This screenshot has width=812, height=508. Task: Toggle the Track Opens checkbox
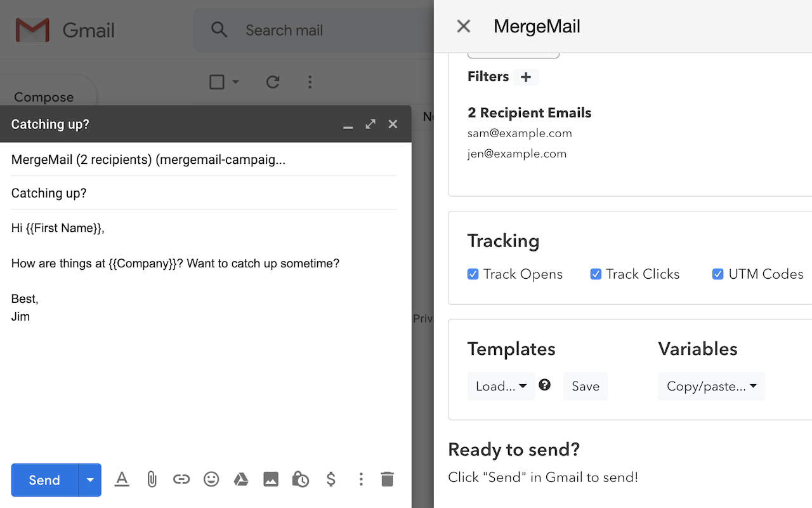coord(473,274)
